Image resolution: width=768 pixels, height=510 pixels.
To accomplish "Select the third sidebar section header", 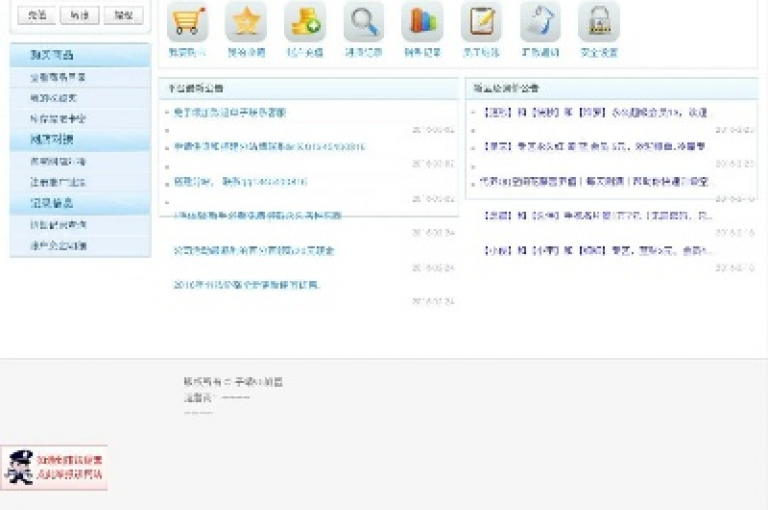I will tap(80, 203).
